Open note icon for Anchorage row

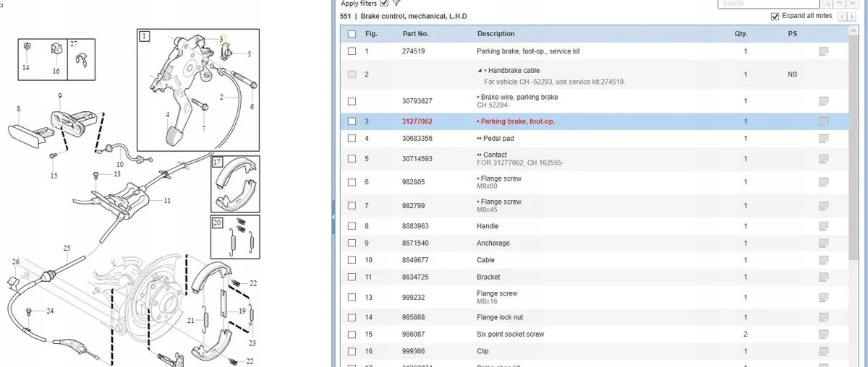tap(823, 243)
